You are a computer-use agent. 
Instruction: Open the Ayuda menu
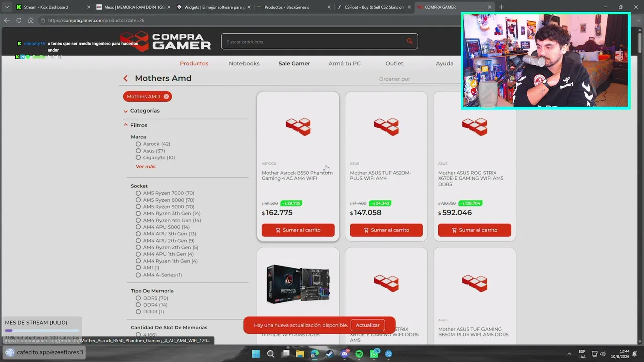[445, 63]
